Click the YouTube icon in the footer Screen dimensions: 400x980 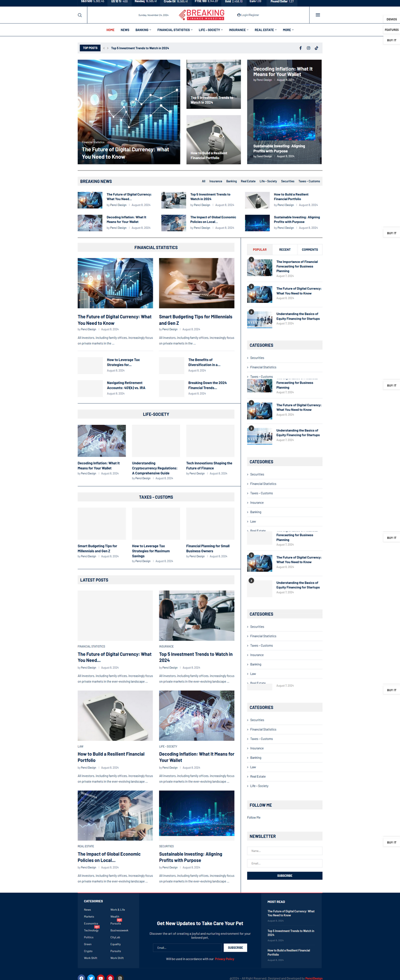click(101, 978)
